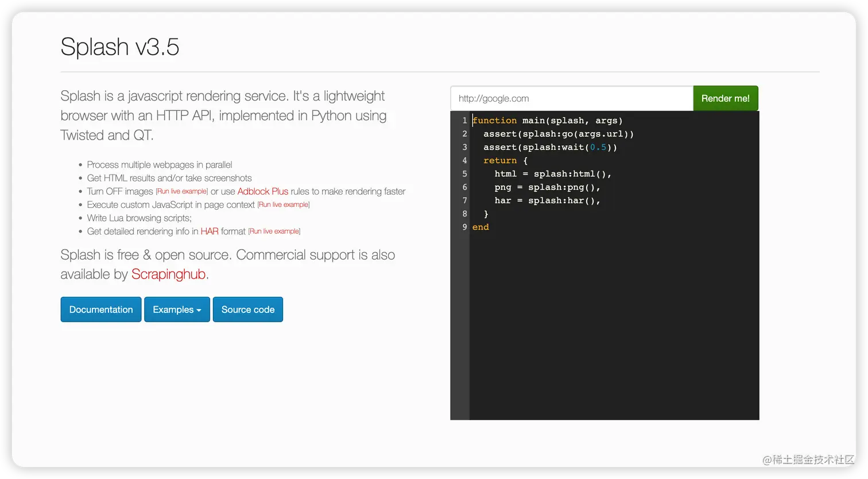The image size is (868, 479).
Task: Run live example for HAR rendering info
Action: pyautogui.click(x=274, y=231)
